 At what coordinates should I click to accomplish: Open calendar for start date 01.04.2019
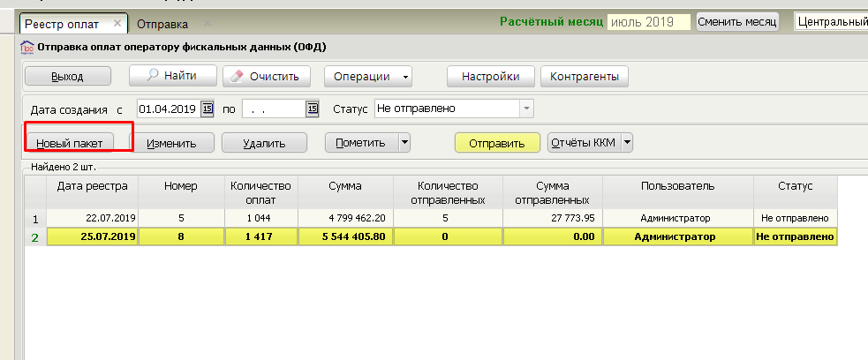point(207,109)
